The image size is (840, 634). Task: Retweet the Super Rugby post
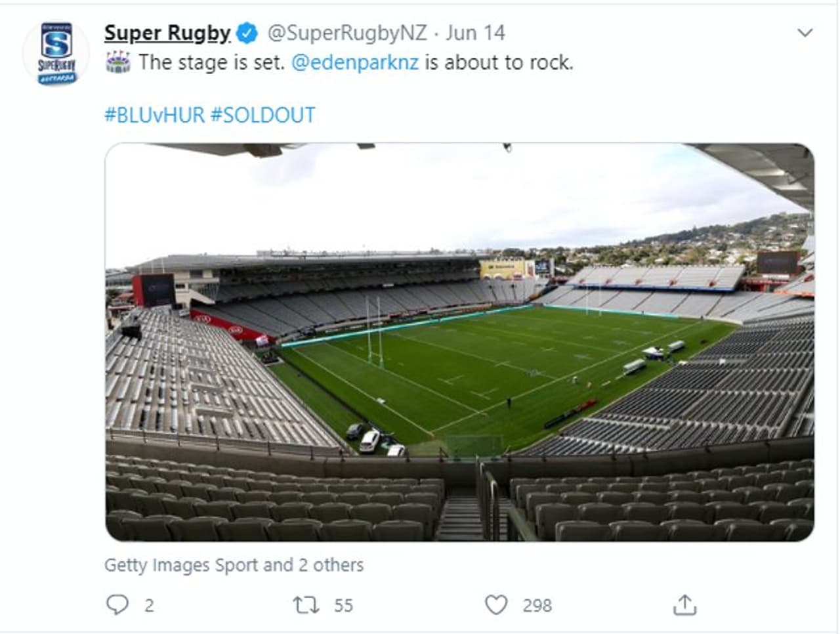[305, 604]
